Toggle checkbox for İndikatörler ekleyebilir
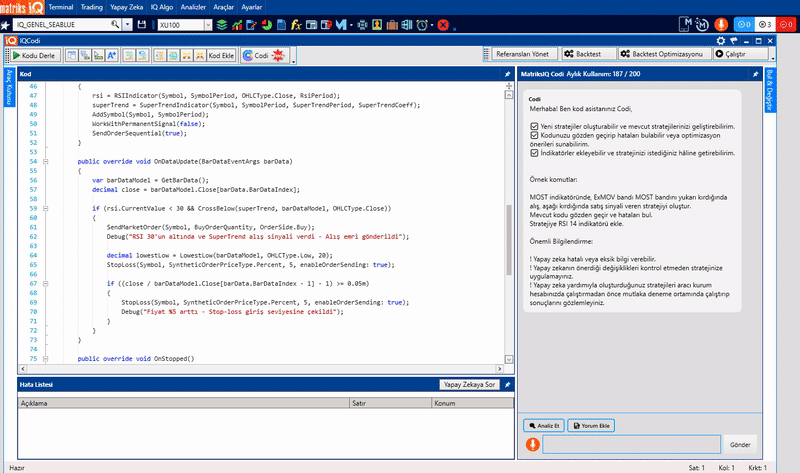The image size is (800, 473). [x=534, y=153]
